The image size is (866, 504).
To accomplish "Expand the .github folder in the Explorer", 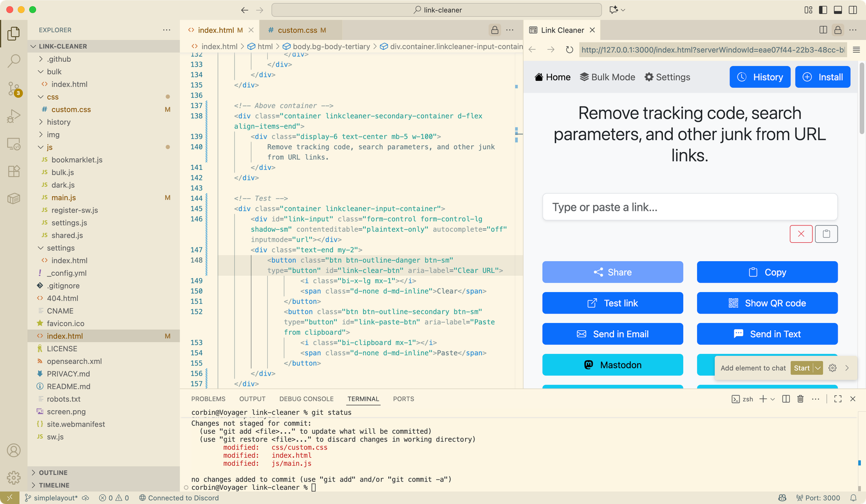I will [x=58, y=59].
